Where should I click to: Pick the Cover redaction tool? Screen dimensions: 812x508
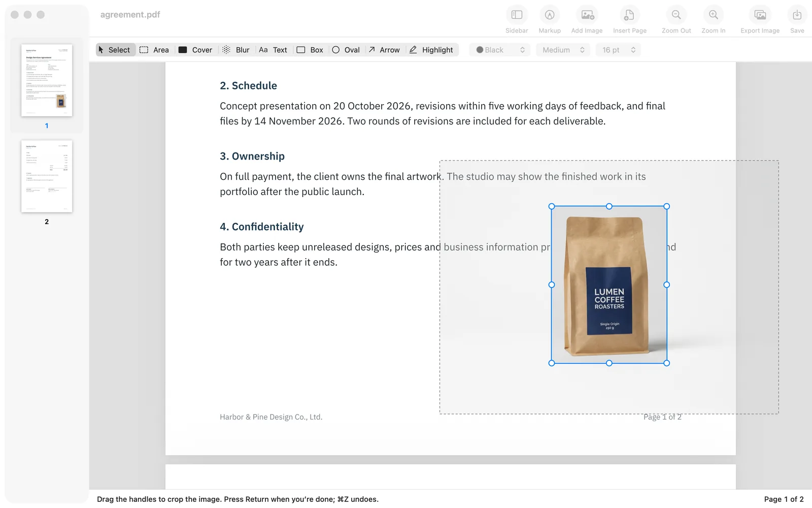coord(195,50)
